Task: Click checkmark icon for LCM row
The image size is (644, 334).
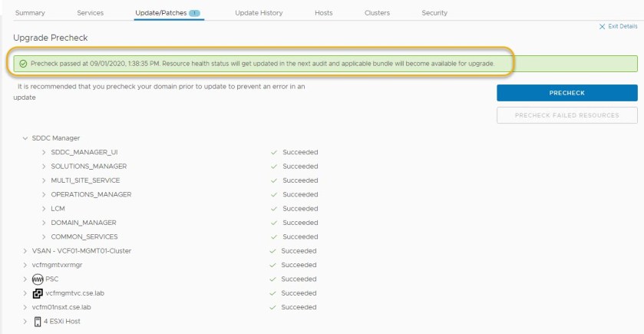Action: pyautogui.click(x=274, y=209)
